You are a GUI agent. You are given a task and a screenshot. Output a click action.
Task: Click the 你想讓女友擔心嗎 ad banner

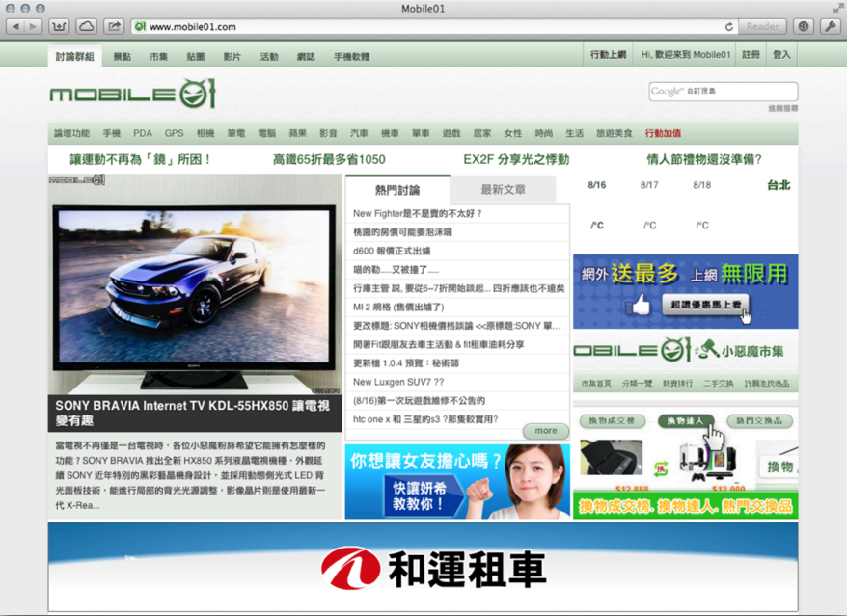coord(457,482)
